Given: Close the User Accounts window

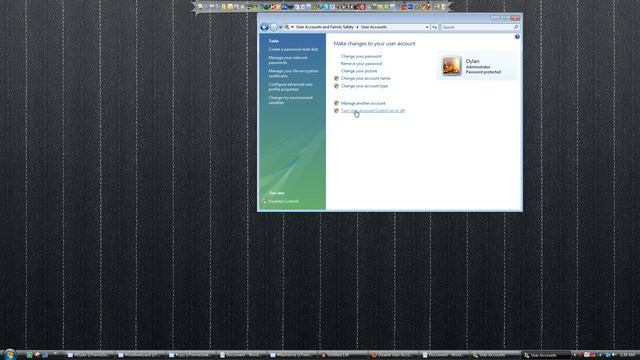Looking at the screenshot, I should pos(515,18).
